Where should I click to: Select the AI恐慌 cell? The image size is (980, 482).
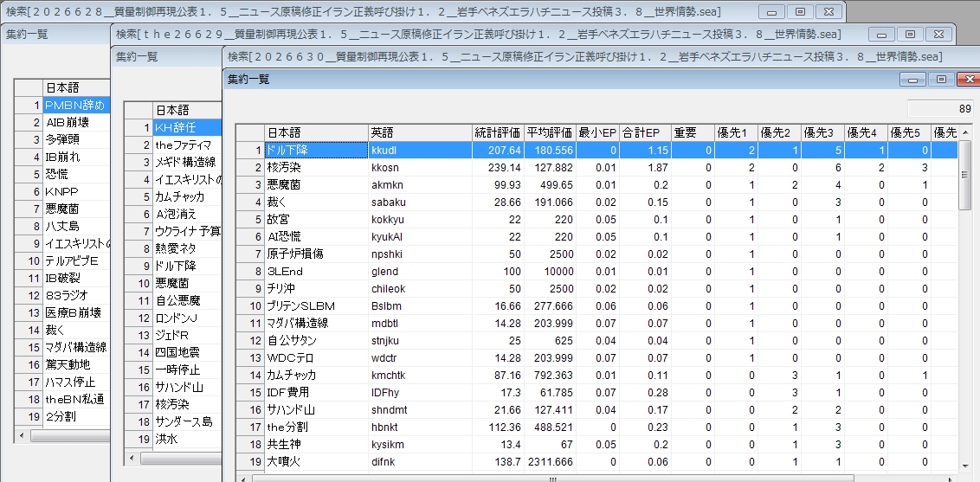[316, 236]
